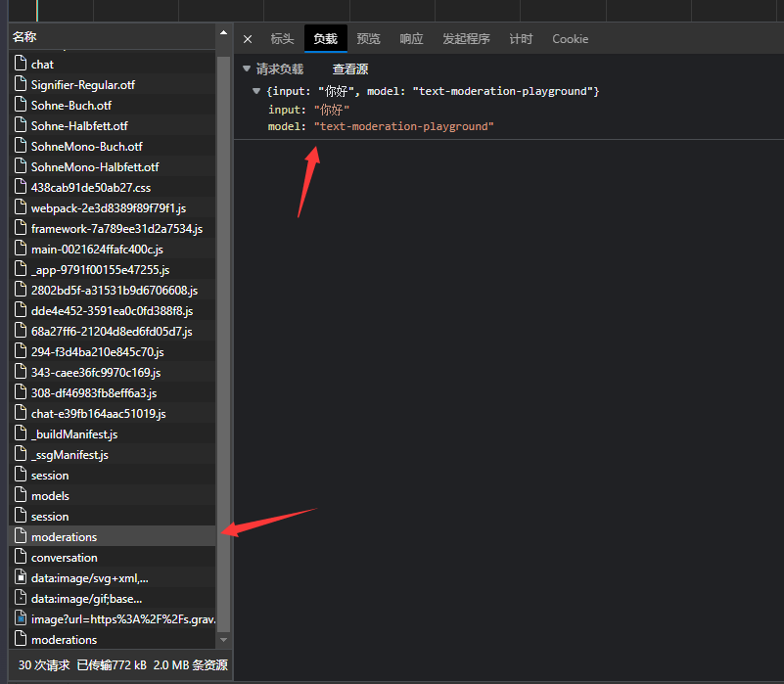Screen dimensions: 784x684
Task: Select SohneMono-Buch.otf request
Action: click(x=113, y=146)
